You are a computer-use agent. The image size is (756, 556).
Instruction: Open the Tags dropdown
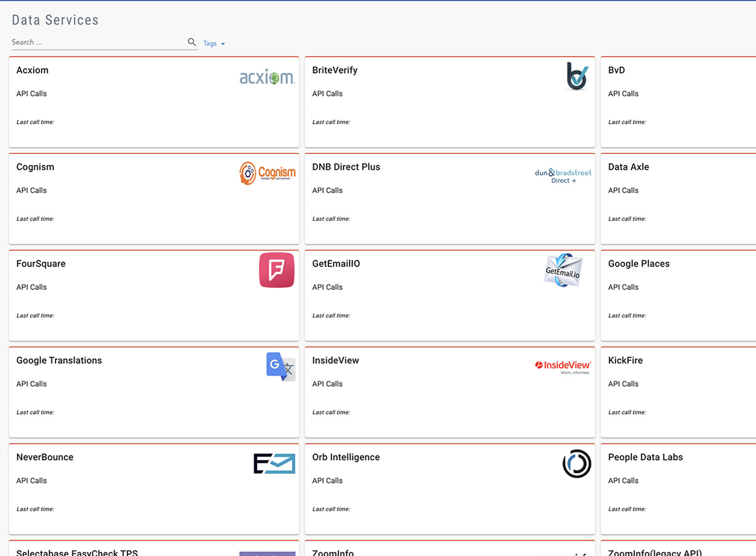tap(214, 43)
